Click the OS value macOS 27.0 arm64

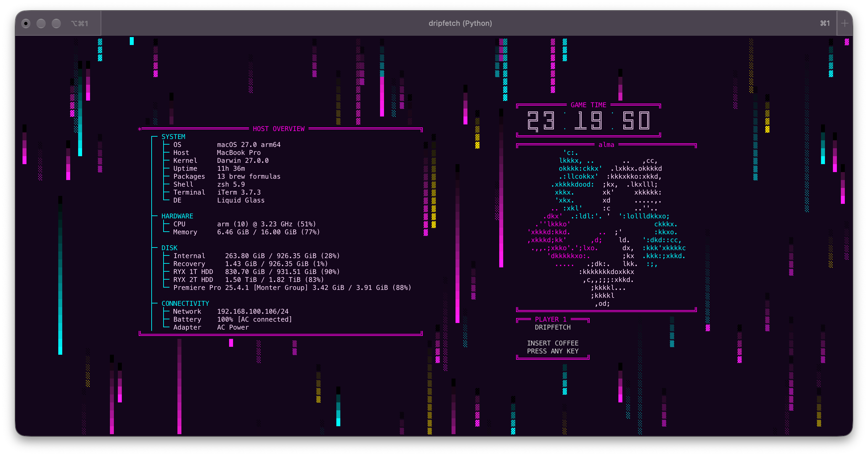(x=249, y=145)
